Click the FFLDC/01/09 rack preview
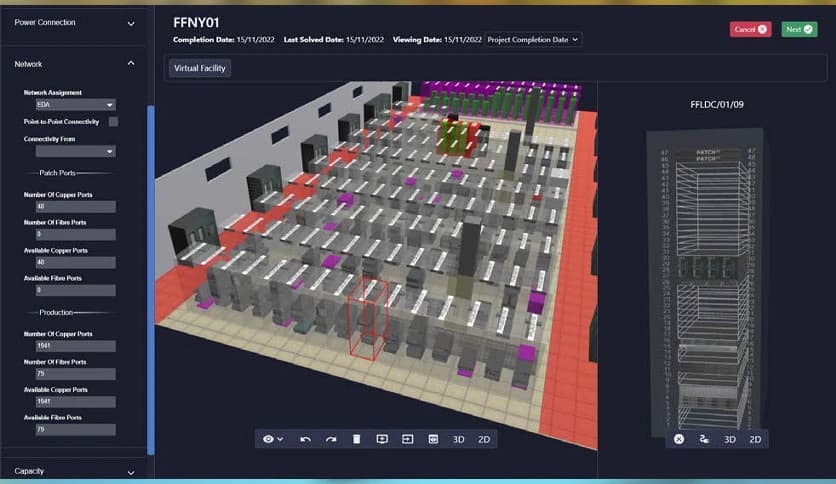 click(706, 281)
